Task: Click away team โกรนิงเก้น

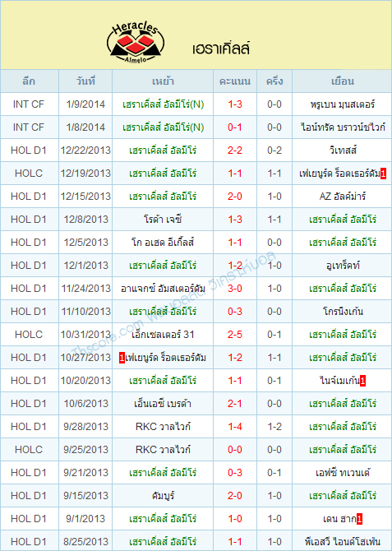Action: click(x=343, y=312)
